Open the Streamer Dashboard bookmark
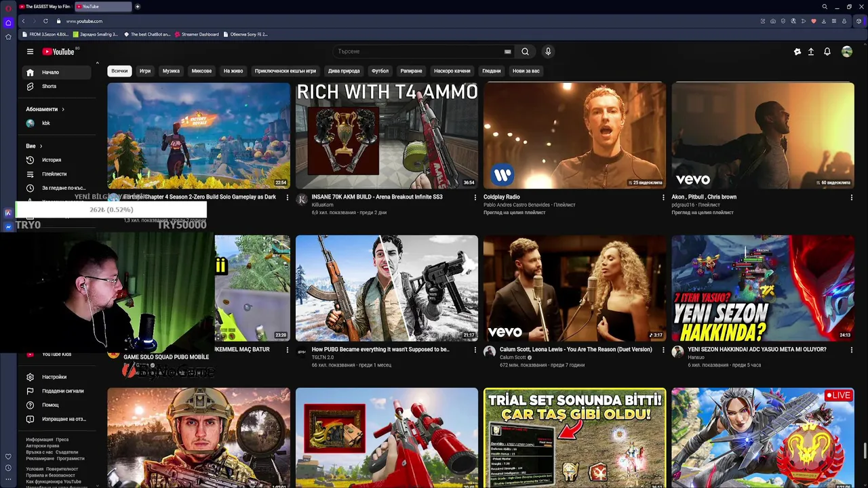The image size is (868, 488). (197, 35)
